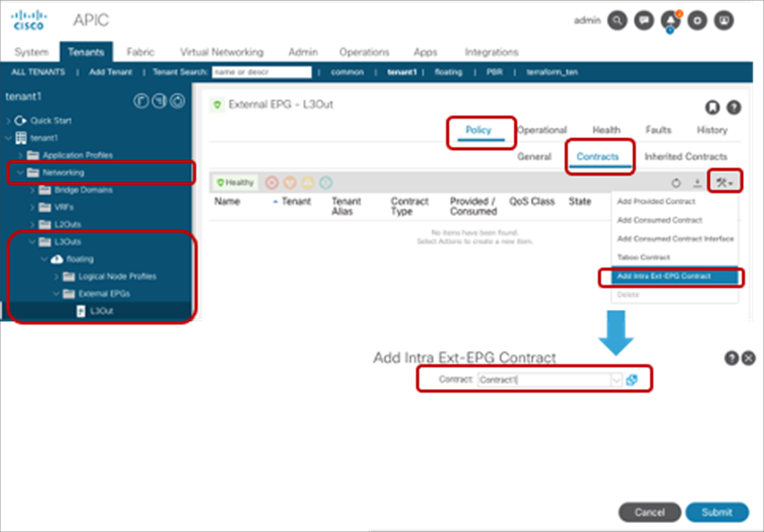Click the Cancel button

(x=649, y=512)
